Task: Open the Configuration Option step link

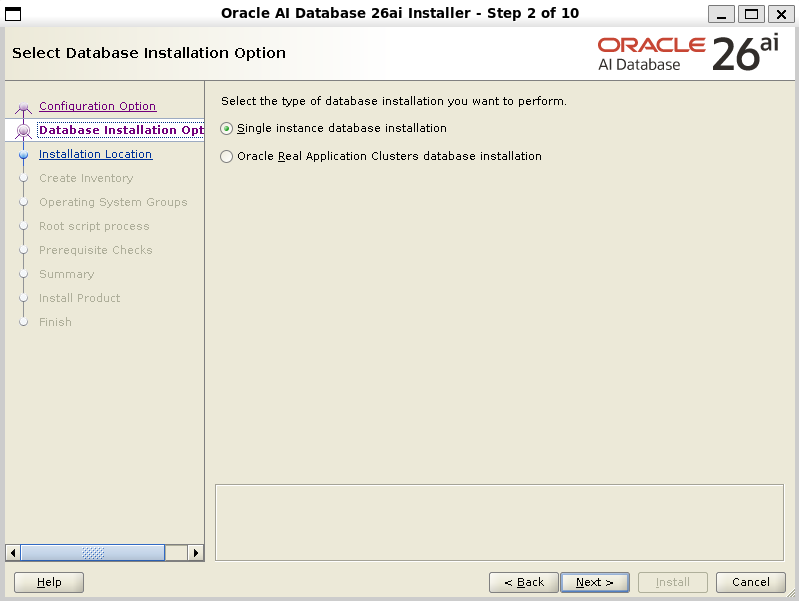Action: click(x=97, y=106)
